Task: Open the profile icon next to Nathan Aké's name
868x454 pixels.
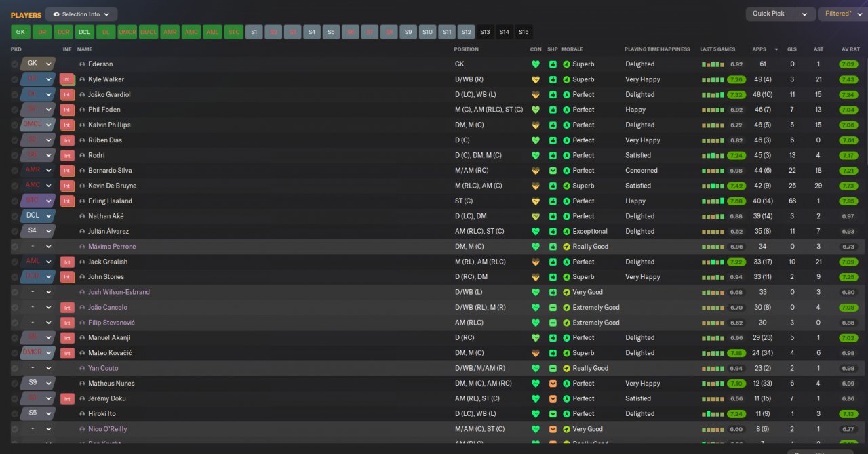Action: [83, 216]
